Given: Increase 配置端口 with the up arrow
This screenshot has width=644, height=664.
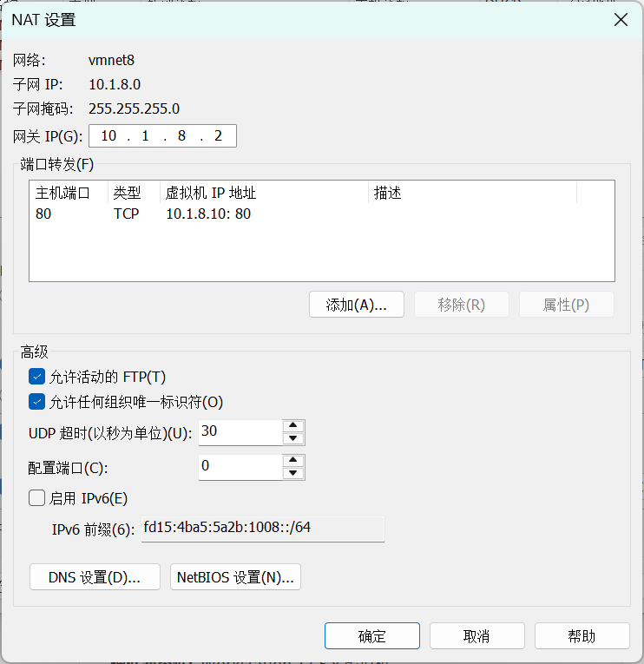Looking at the screenshot, I should pos(293,460).
